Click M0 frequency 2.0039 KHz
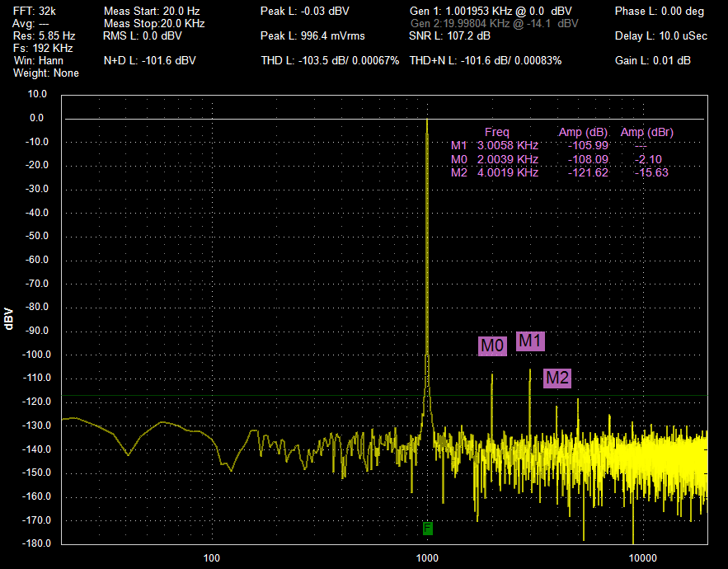 pos(508,159)
